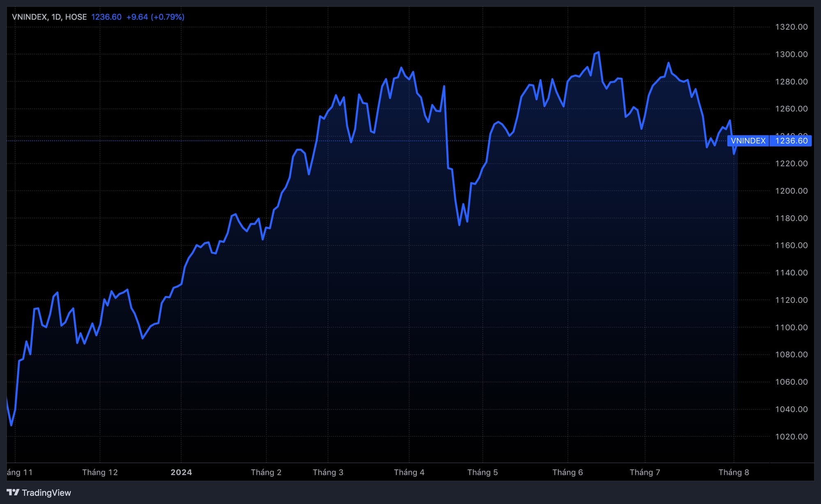Click the 1236.60 price in the header
The width and height of the screenshot is (821, 504).
tap(106, 17)
